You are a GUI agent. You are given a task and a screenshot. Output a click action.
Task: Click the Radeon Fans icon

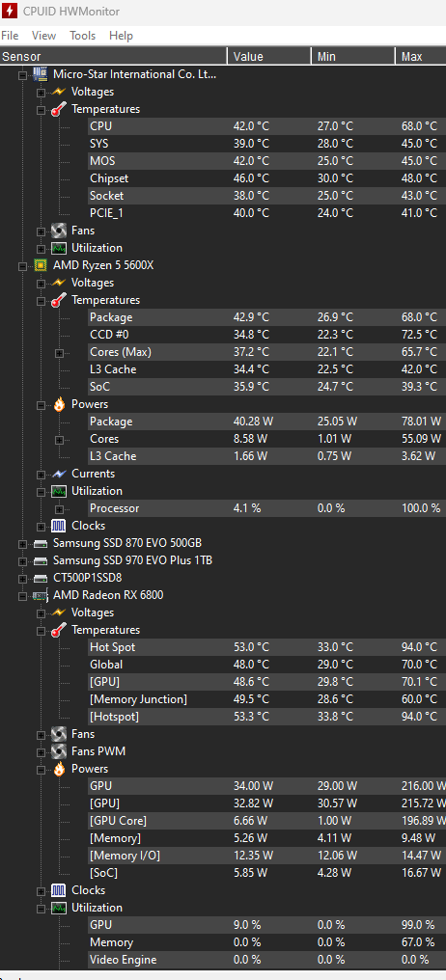click(x=59, y=734)
